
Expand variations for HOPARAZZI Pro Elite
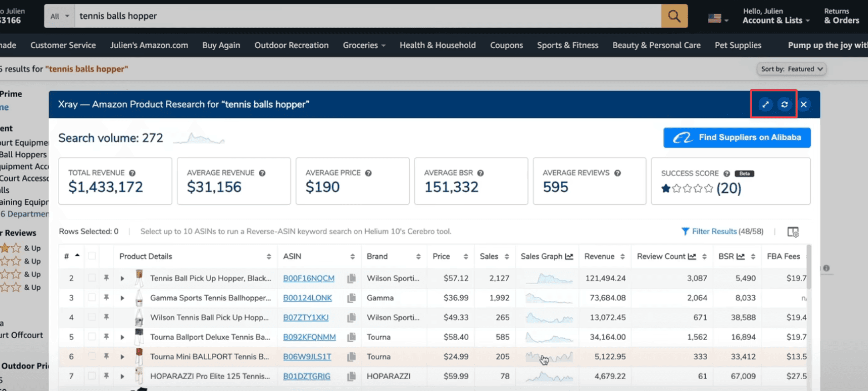coord(122,376)
